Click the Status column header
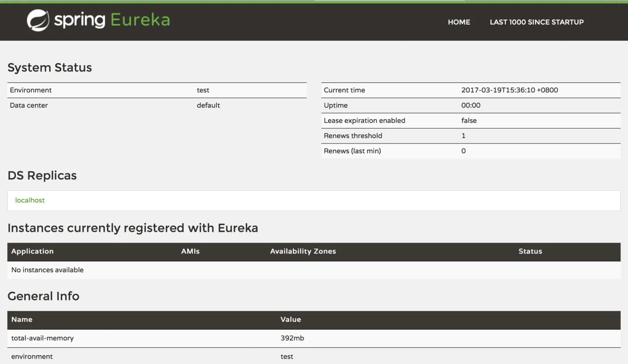The image size is (628, 364). click(x=530, y=251)
